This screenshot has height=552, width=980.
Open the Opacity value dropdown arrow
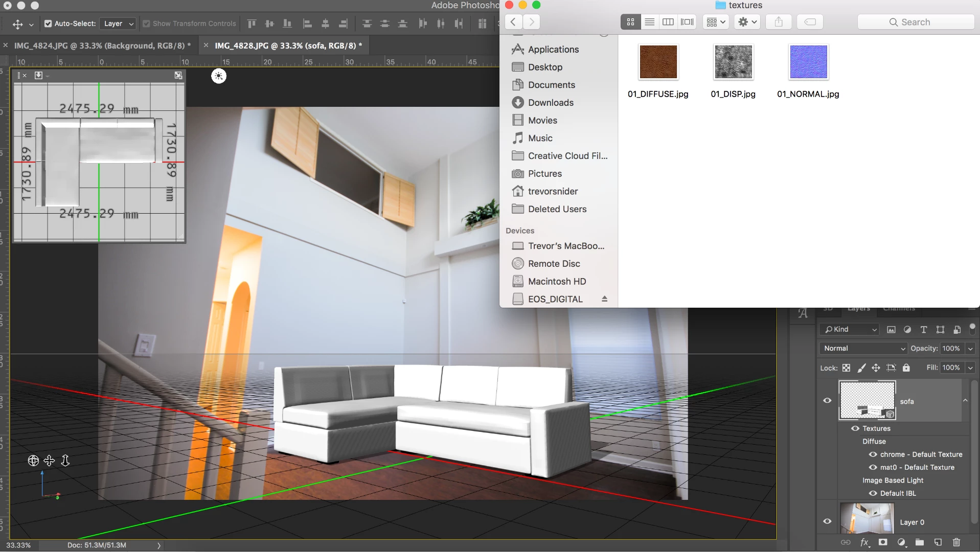(x=970, y=349)
